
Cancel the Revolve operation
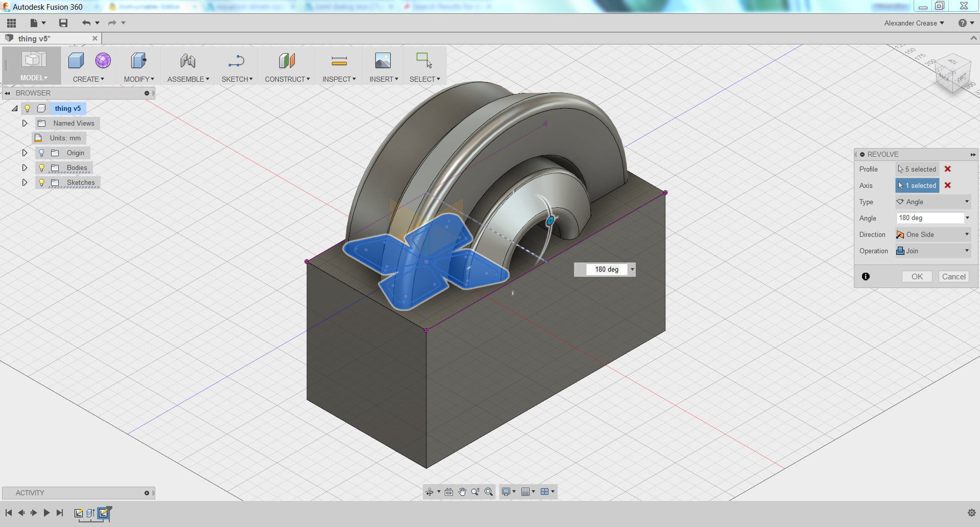pos(953,276)
